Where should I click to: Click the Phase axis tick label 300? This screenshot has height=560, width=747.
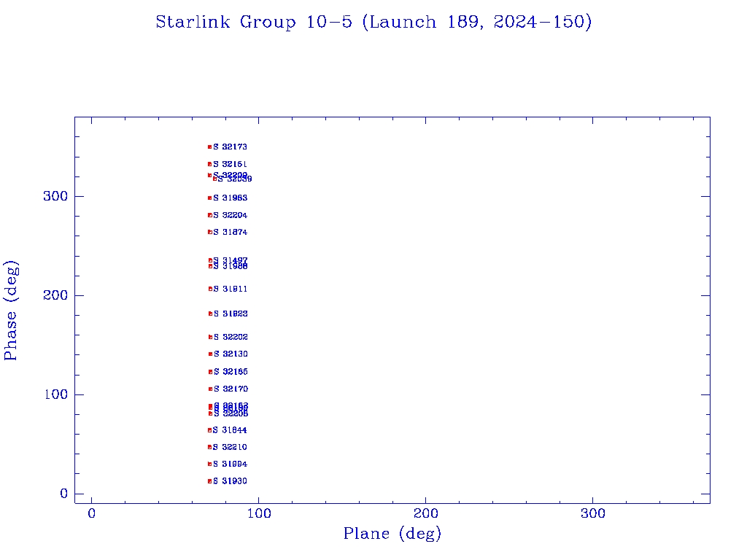coord(55,197)
